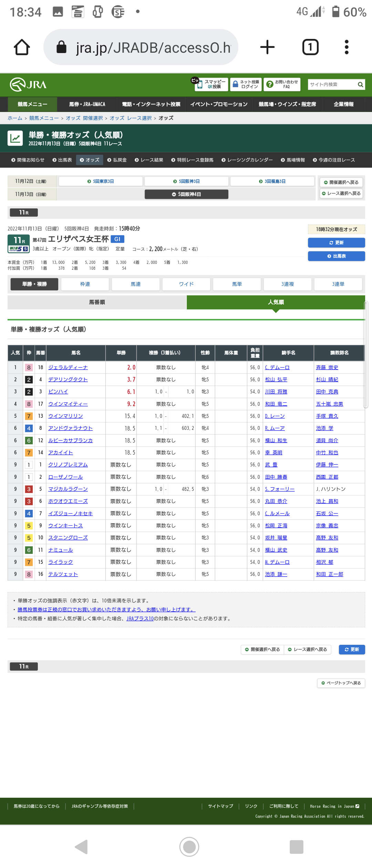Switch to 馬単 odds tab

(237, 284)
